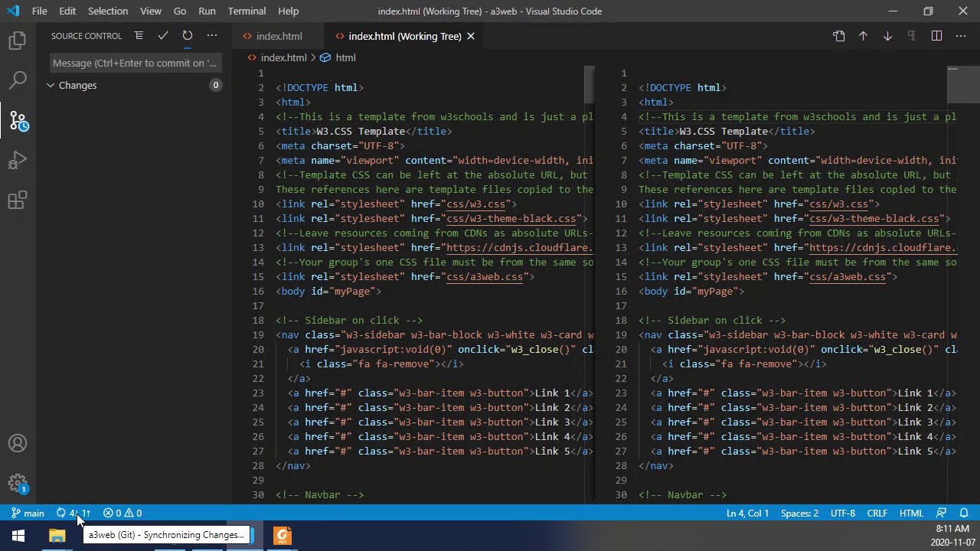Image resolution: width=980 pixels, height=551 pixels.
Task: Switch to the first index.html tab
Action: click(x=279, y=36)
